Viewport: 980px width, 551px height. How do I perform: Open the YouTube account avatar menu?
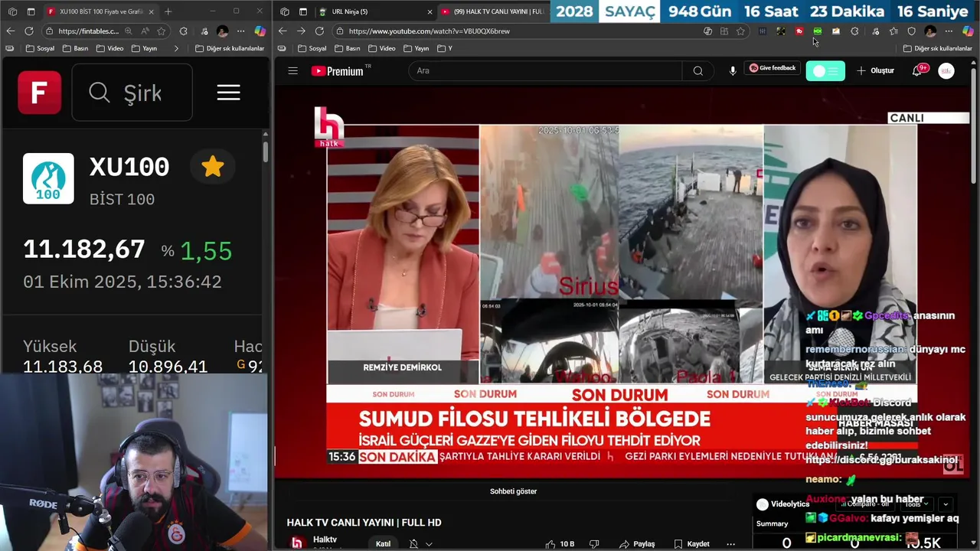tap(946, 71)
